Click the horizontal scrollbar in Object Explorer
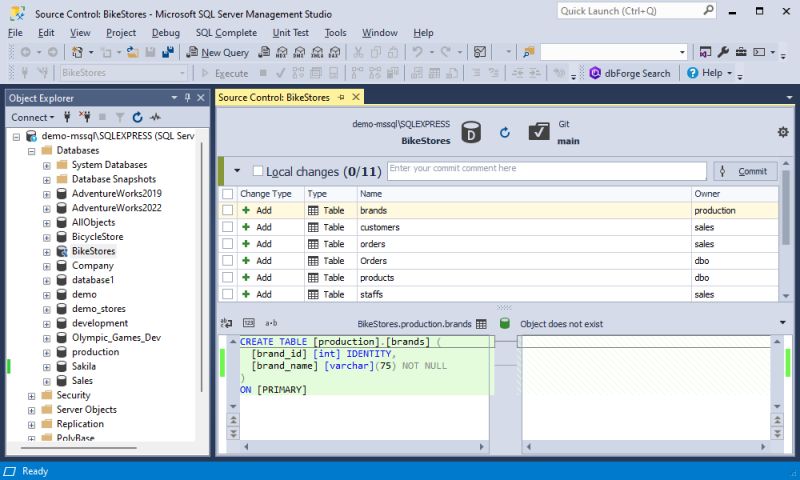800x480 pixels. coord(79,448)
